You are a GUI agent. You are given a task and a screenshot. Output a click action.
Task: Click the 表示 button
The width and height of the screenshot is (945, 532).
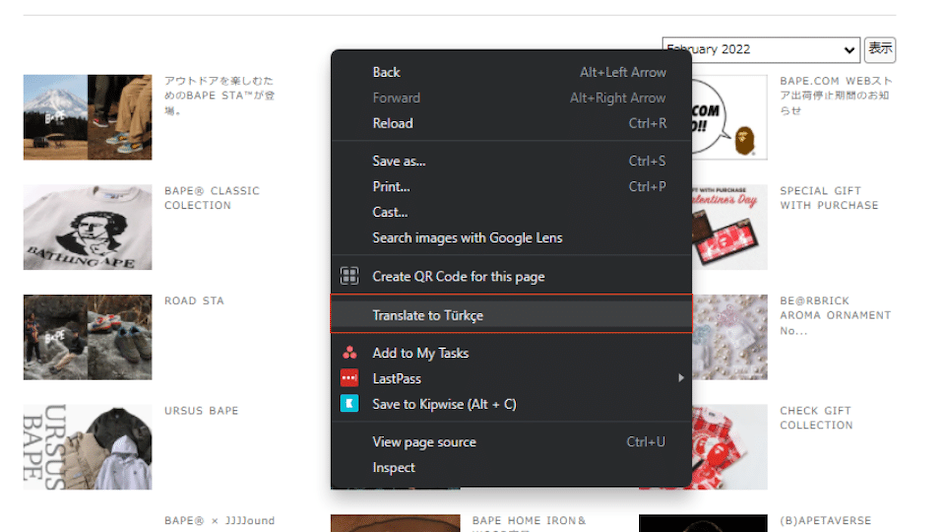point(880,49)
